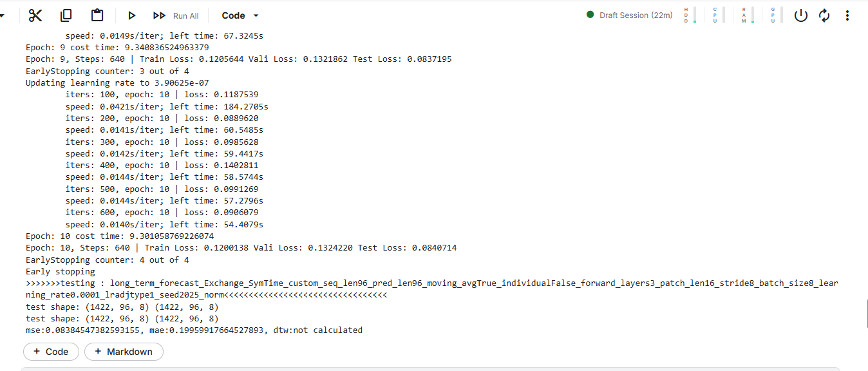Click the green session status dot
This screenshot has width=868, height=371.
590,15
